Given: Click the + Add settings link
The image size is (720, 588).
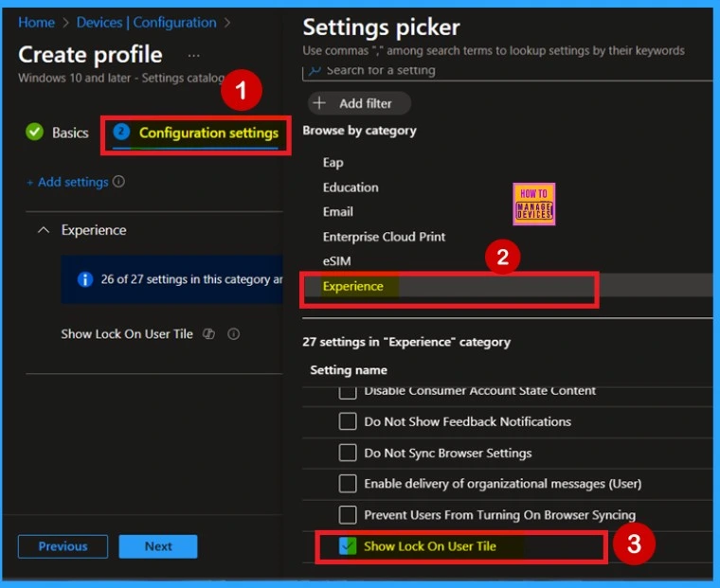Looking at the screenshot, I should click(67, 182).
